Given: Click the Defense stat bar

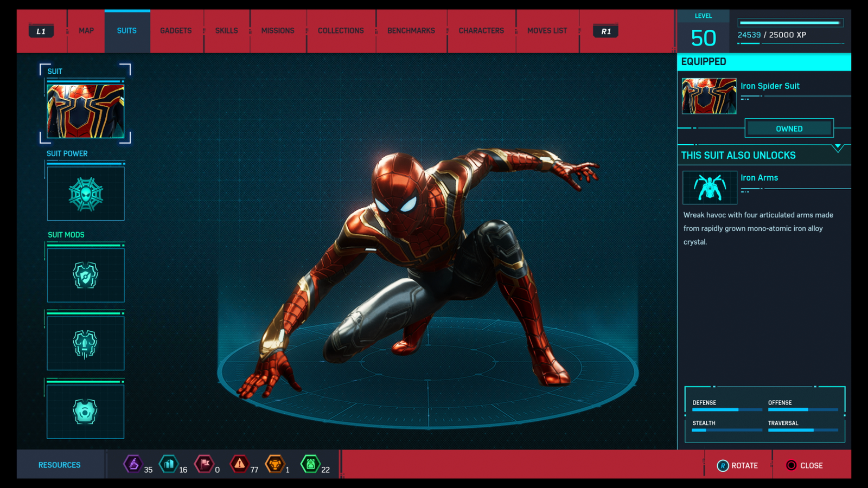Looking at the screenshot, I should point(727,409).
